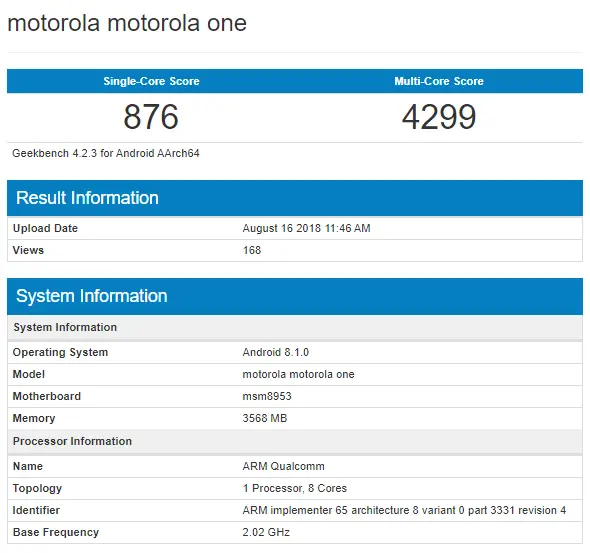590x553 pixels.
Task: Select the 'August 16 2018 11:46 AM' value
Action: (306, 228)
